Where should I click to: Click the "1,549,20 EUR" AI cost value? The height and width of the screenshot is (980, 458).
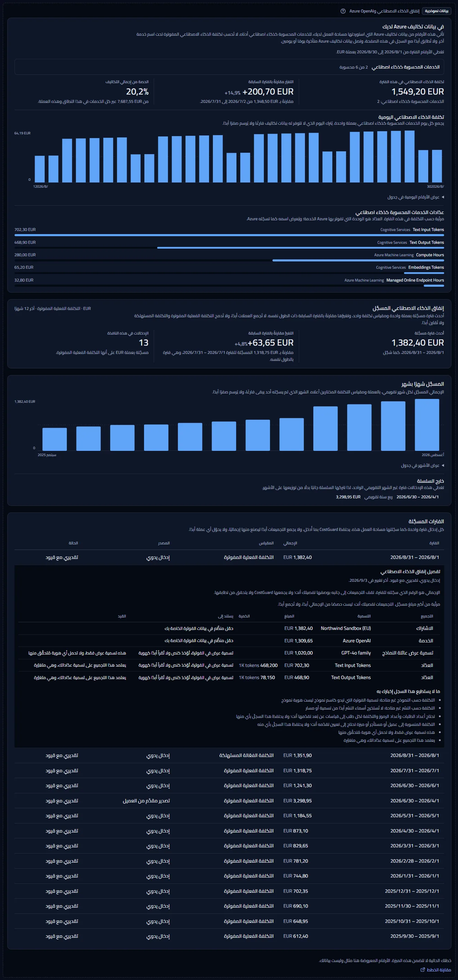point(418,92)
